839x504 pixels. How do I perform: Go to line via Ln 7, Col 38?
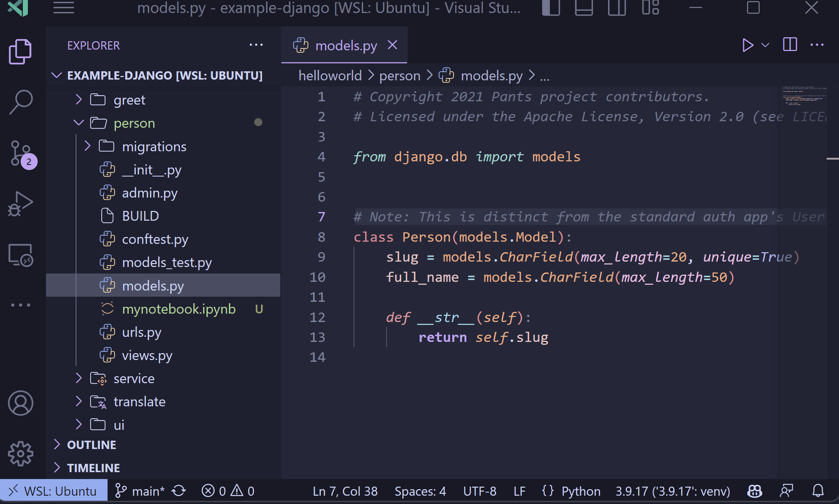point(345,491)
